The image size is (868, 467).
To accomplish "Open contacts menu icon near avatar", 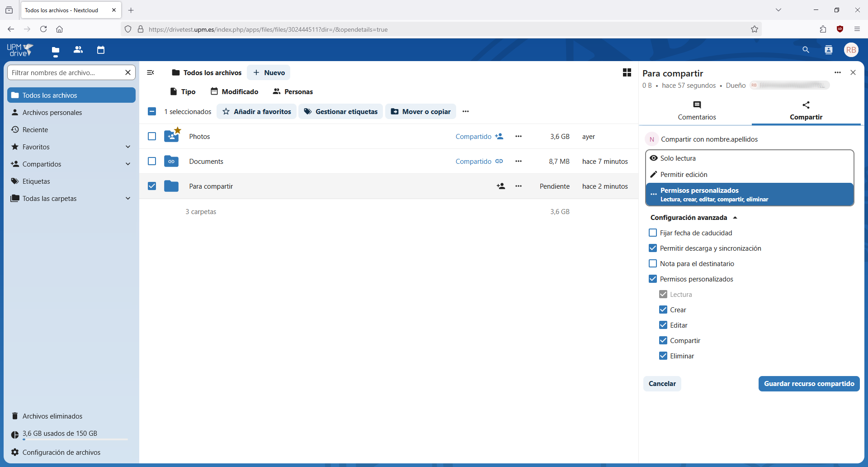I will click(829, 50).
